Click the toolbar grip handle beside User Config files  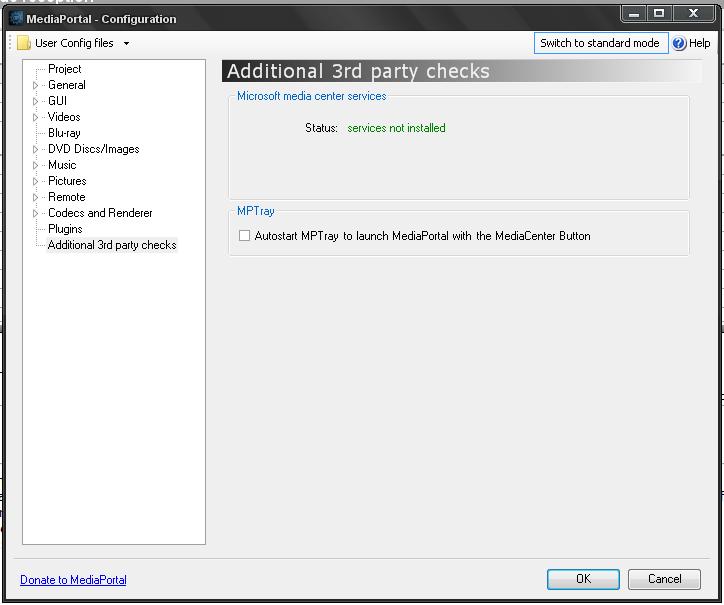click(10, 43)
